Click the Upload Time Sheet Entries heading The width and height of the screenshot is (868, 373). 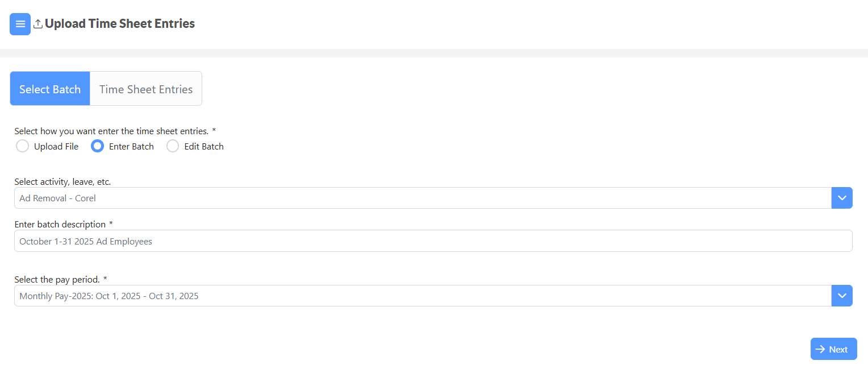[x=120, y=24]
